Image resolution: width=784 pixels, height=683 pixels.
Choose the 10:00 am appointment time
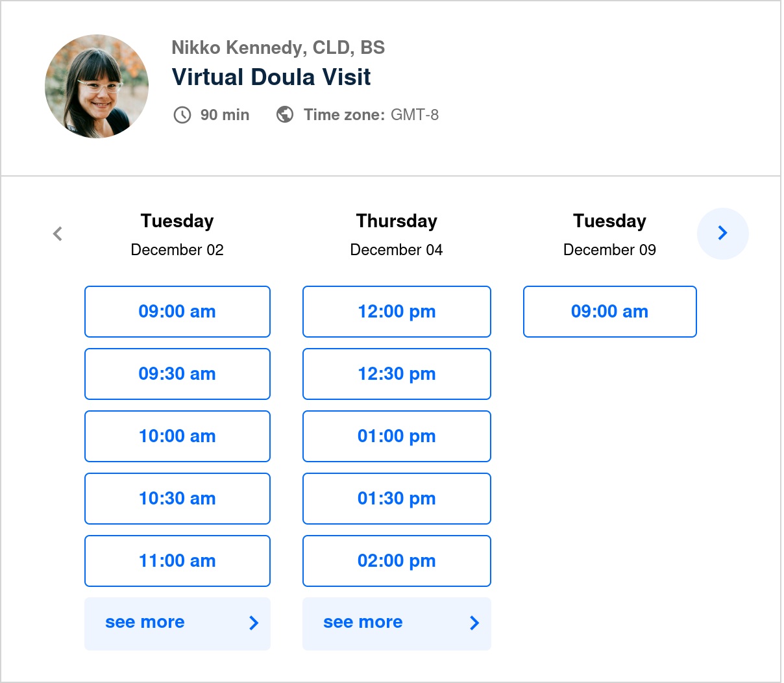tap(177, 436)
